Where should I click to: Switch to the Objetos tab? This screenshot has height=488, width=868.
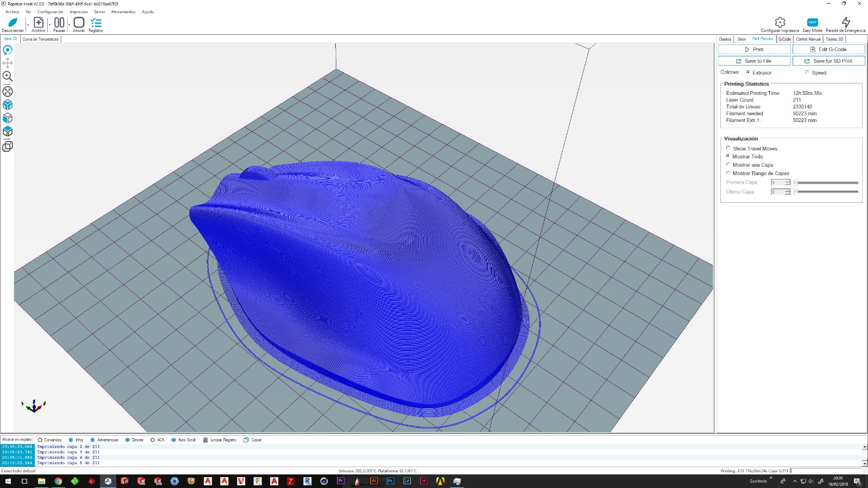pos(725,39)
